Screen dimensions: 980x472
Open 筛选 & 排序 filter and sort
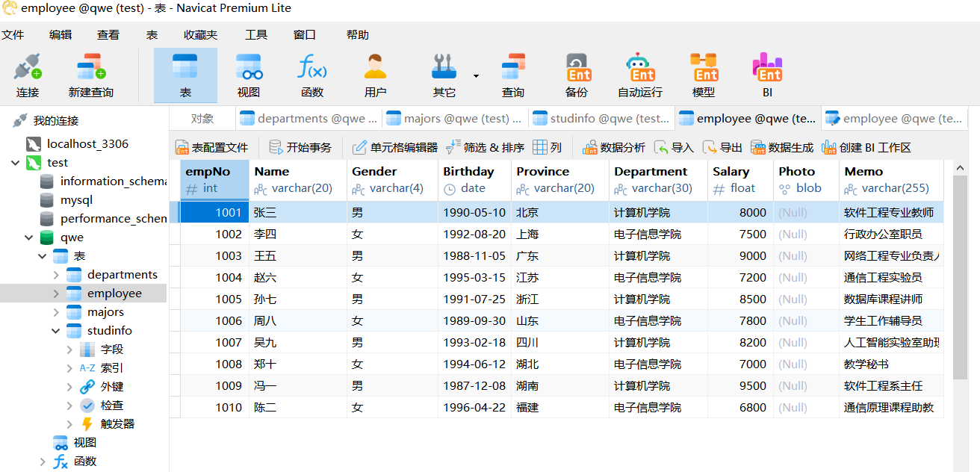pyautogui.click(x=486, y=147)
